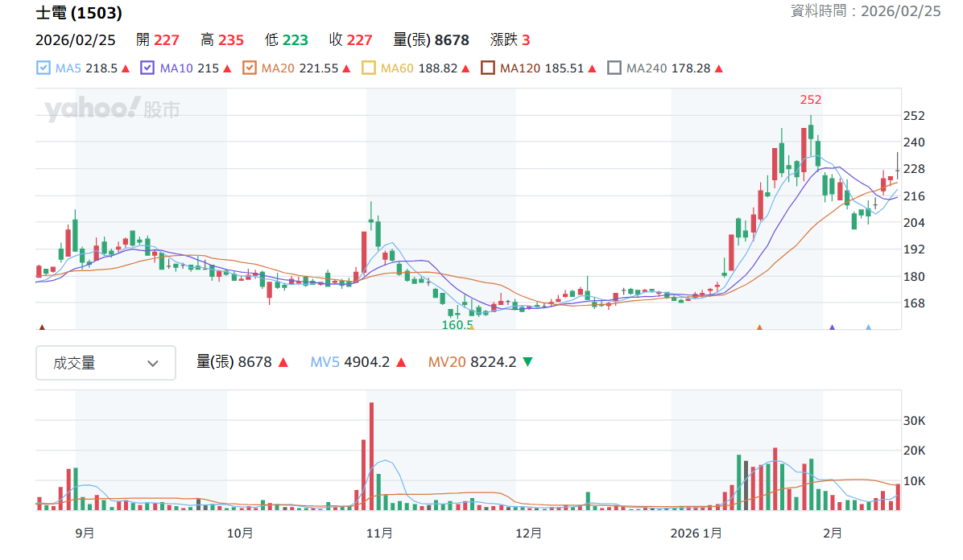Click the Yahoo 股市 watermark logo
This screenshot has width=963, height=560.
coord(113,109)
